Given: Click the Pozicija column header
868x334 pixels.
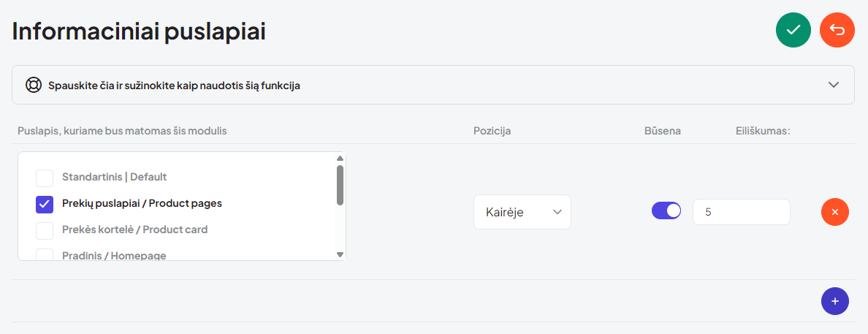Looking at the screenshot, I should (492, 131).
